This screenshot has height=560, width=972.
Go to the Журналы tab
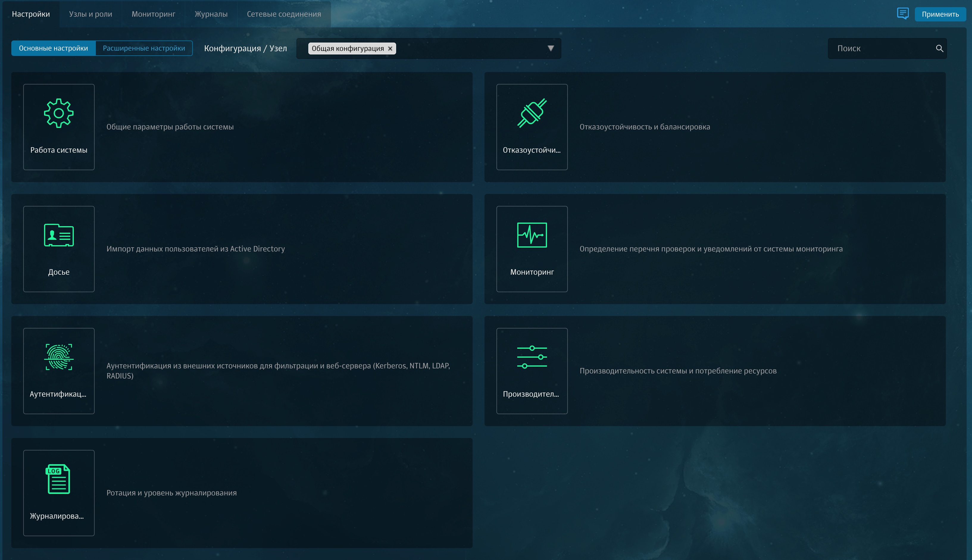click(211, 14)
